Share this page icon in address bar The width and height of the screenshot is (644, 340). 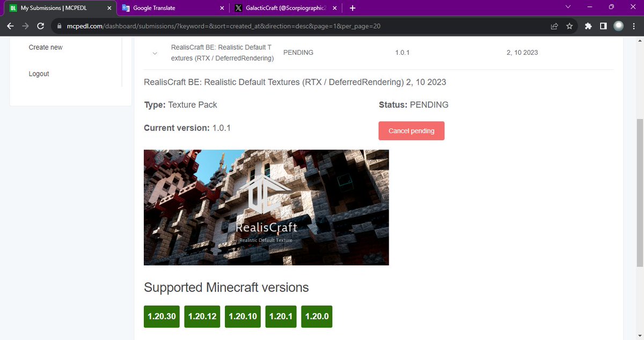pyautogui.click(x=554, y=26)
